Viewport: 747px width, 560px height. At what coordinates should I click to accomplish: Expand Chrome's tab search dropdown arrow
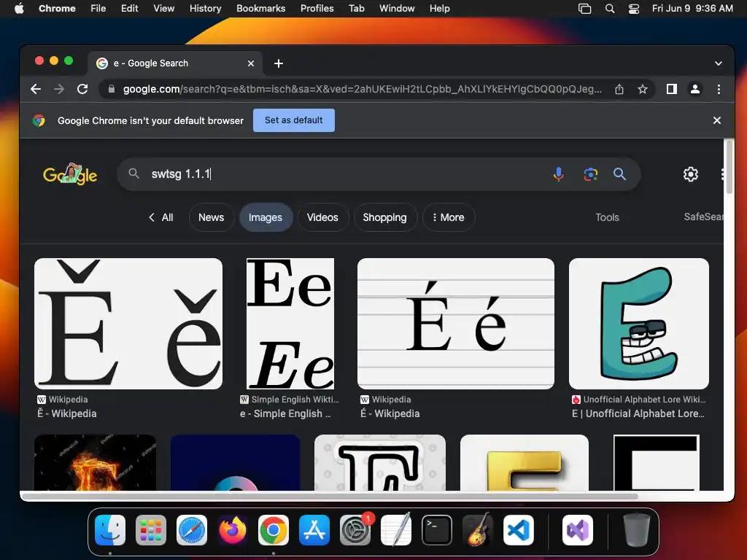coord(719,63)
